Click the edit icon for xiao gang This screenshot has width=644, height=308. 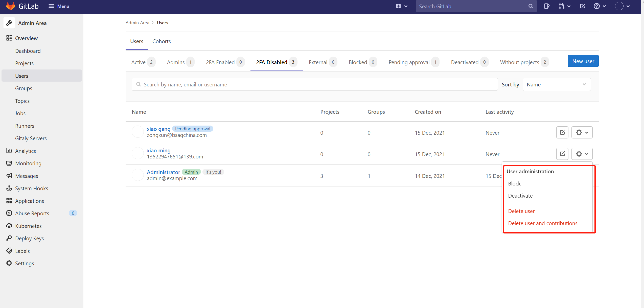[x=562, y=132]
